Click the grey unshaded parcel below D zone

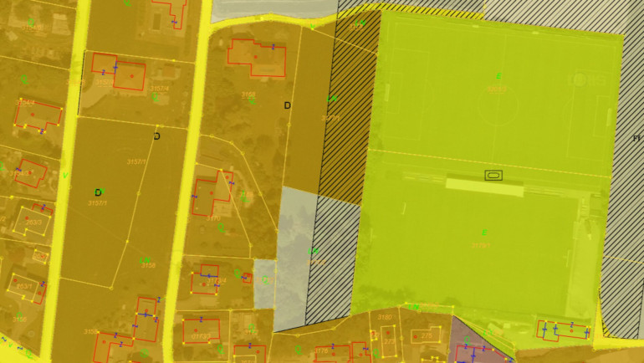tap(294, 251)
